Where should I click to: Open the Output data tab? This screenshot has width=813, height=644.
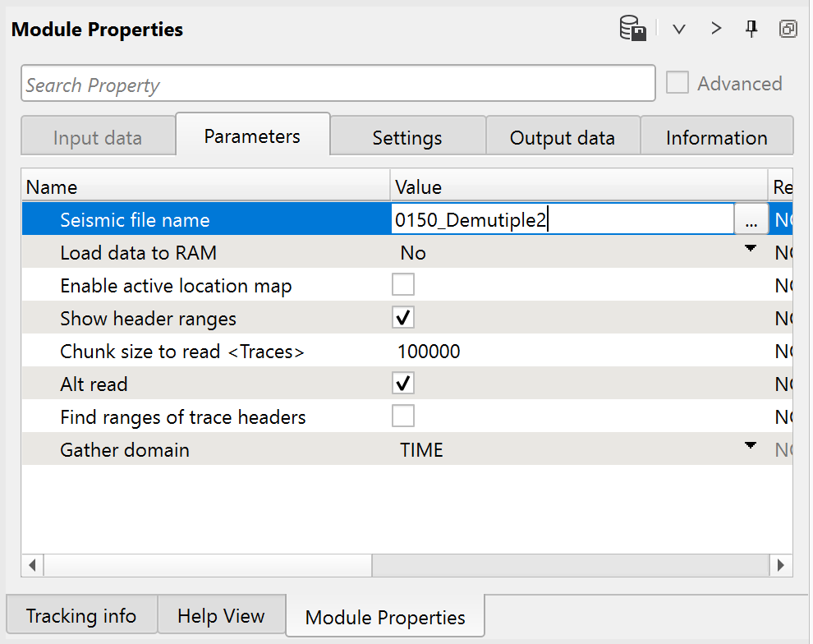pos(563,137)
